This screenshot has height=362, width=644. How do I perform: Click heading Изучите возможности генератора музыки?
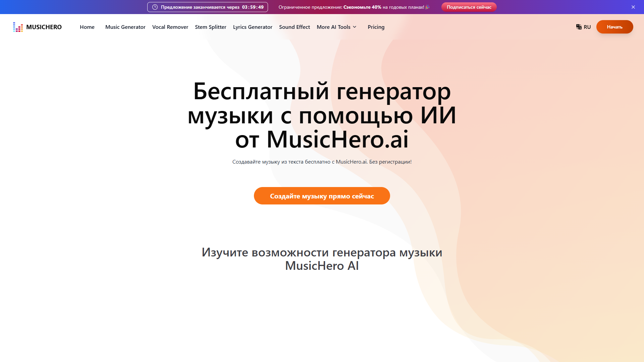pyautogui.click(x=322, y=259)
